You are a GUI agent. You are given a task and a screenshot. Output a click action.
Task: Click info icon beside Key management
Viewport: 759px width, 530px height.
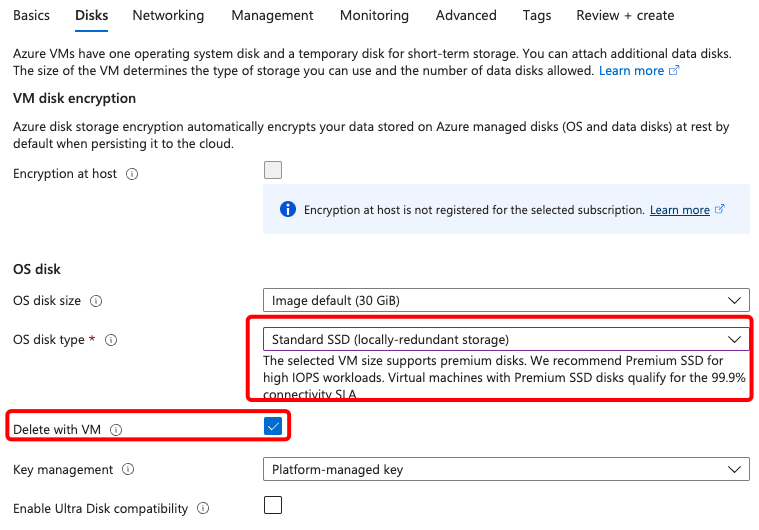point(128,470)
